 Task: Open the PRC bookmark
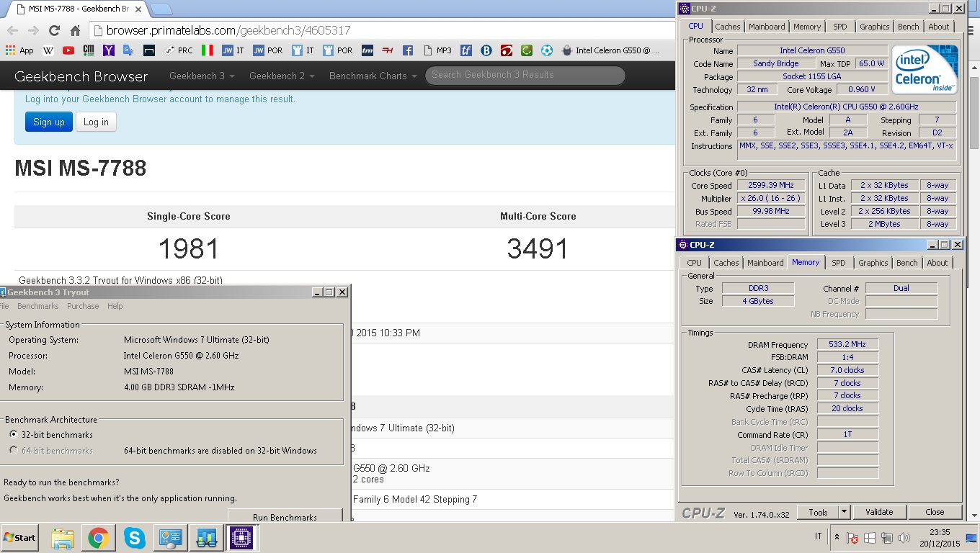tap(178, 50)
